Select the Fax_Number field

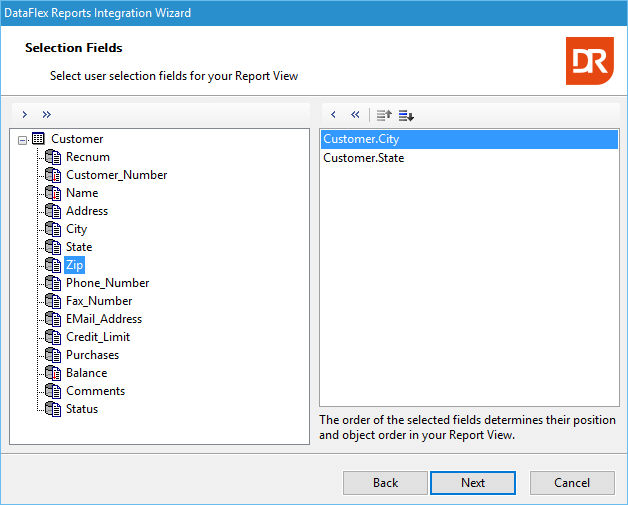(99, 301)
